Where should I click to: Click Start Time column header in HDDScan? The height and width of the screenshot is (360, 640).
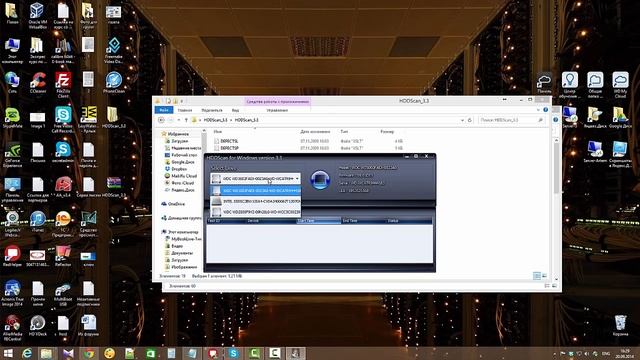tap(318, 220)
